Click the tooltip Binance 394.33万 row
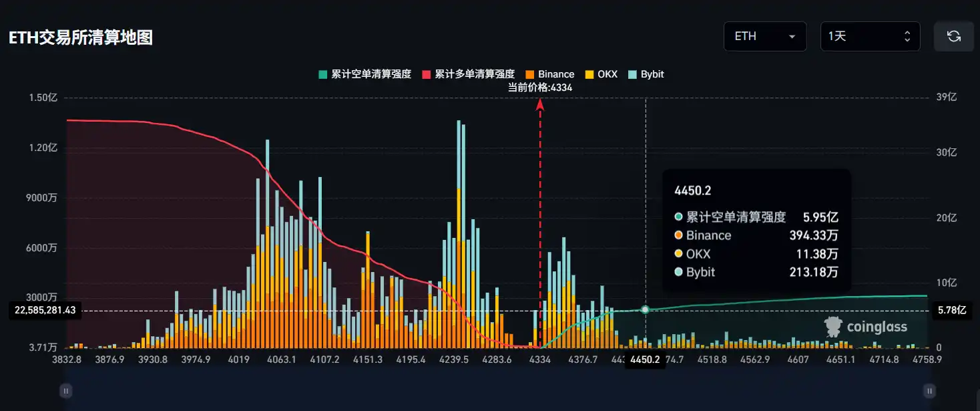 756,235
